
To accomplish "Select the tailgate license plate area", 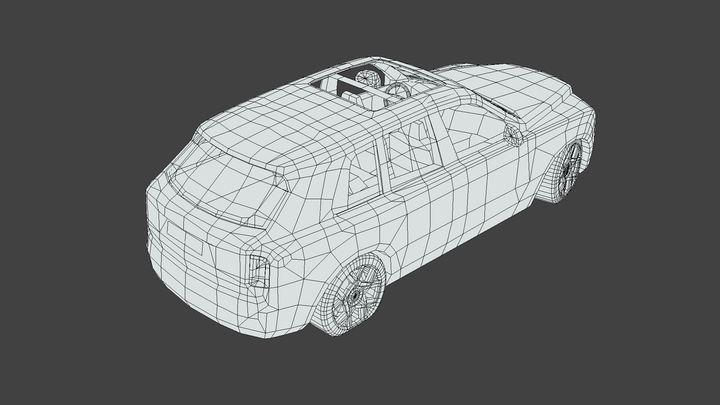I will (x=185, y=240).
